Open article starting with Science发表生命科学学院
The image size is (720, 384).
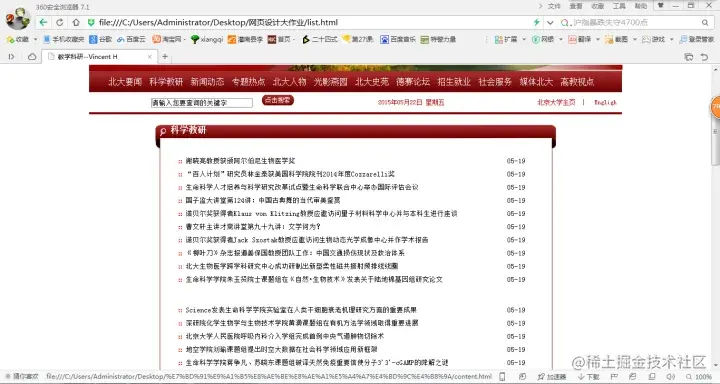pos(301,310)
